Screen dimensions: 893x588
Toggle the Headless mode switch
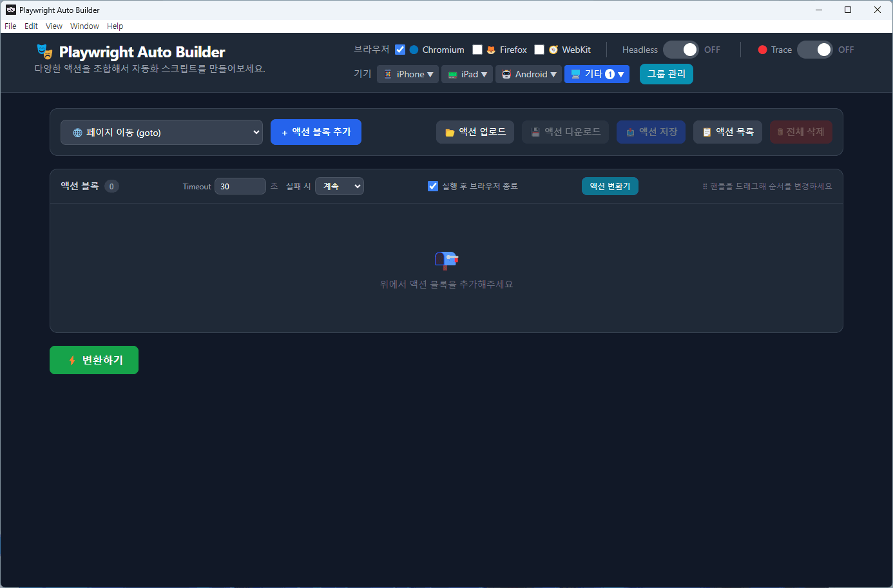click(680, 50)
